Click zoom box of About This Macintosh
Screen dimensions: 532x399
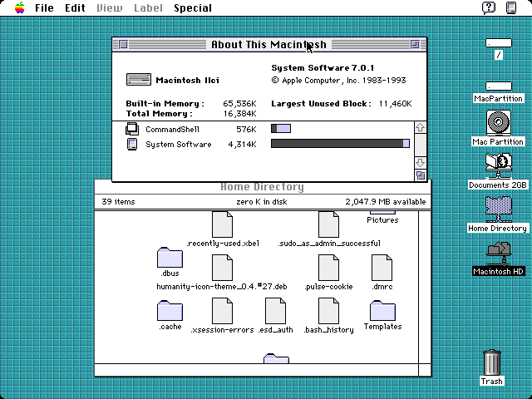[x=415, y=44]
